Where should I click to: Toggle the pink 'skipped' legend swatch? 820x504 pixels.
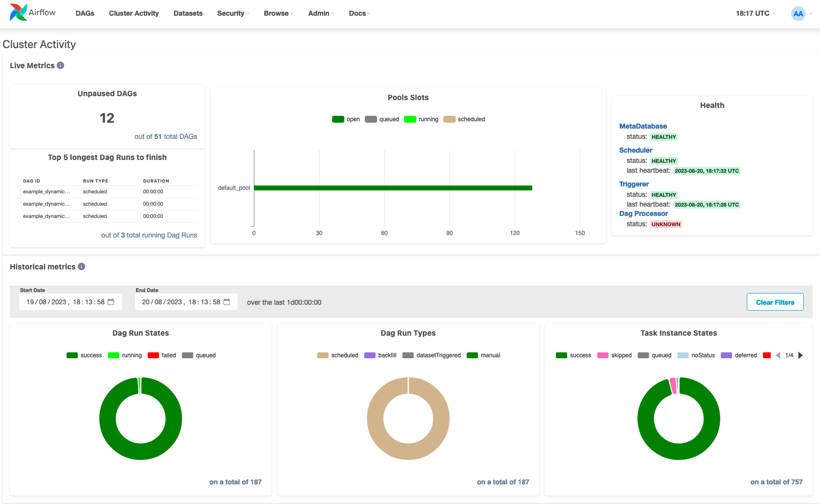click(x=603, y=355)
